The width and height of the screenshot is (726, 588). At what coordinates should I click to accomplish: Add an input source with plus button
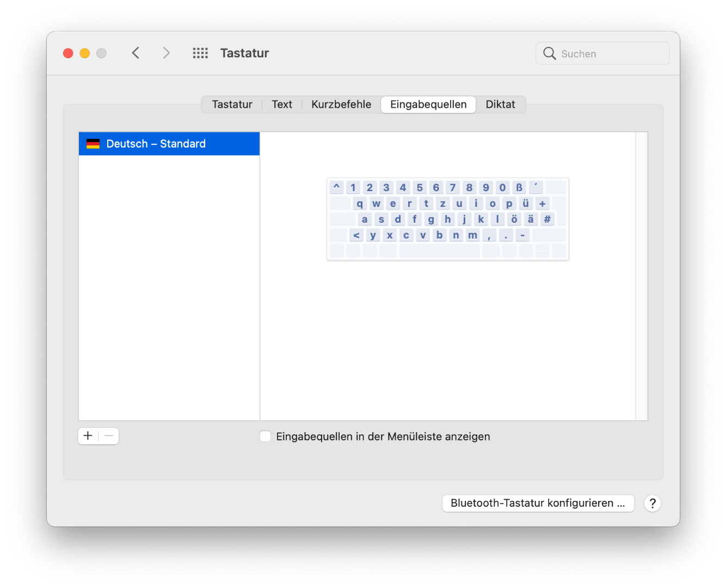[88, 436]
